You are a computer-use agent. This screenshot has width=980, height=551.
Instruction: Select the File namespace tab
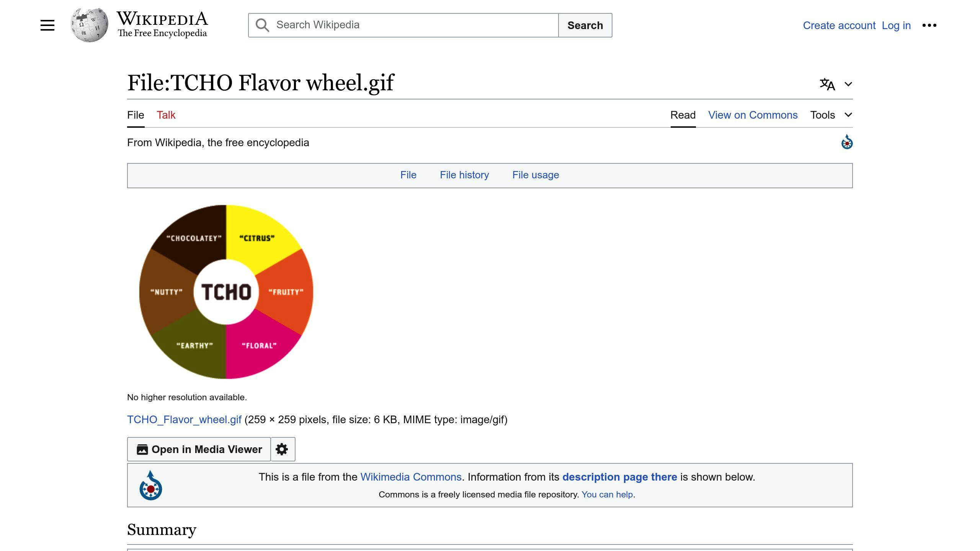136,115
